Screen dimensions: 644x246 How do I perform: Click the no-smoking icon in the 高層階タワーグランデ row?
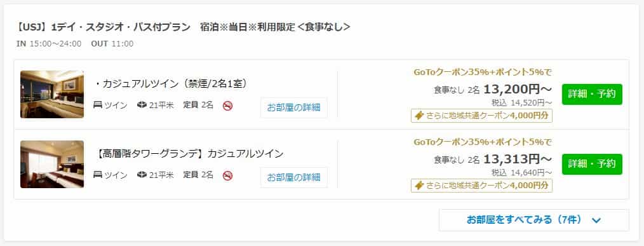click(227, 175)
